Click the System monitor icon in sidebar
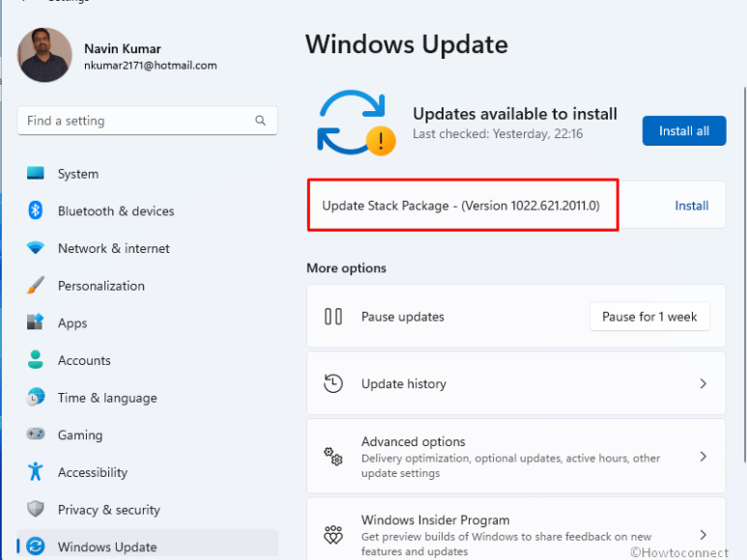This screenshot has width=747, height=560. click(x=35, y=173)
